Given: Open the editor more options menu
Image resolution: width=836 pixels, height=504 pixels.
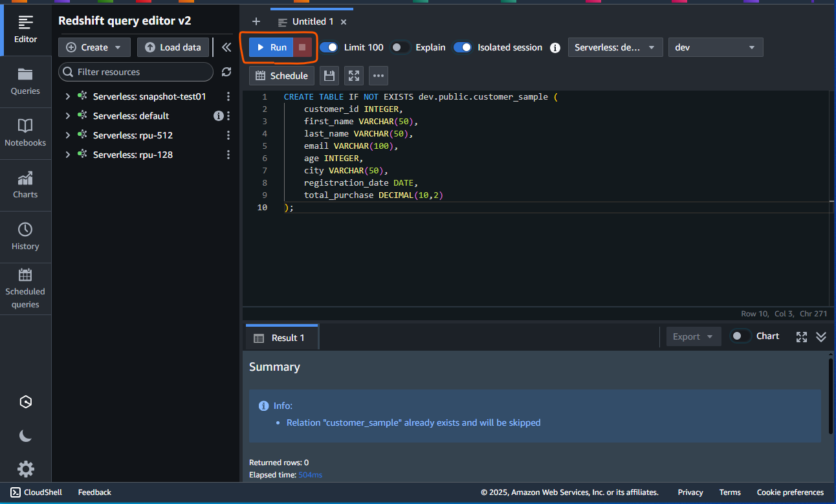Looking at the screenshot, I should 379,76.
